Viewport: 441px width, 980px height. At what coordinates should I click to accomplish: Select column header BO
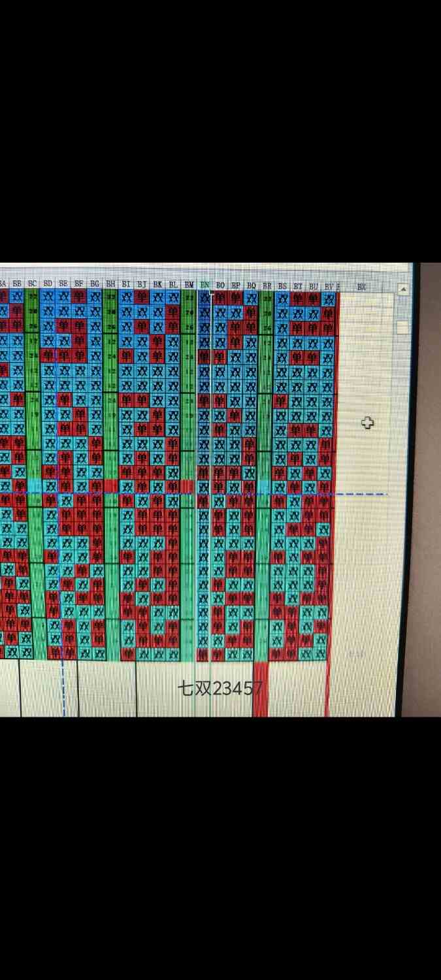tap(220, 286)
